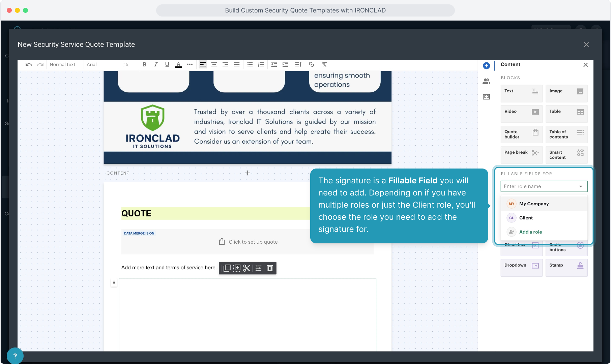The image size is (611, 364).
Task: Add a Video block
Action: click(522, 114)
